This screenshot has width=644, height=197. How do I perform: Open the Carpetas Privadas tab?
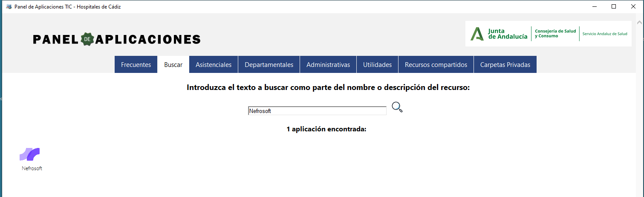point(505,64)
